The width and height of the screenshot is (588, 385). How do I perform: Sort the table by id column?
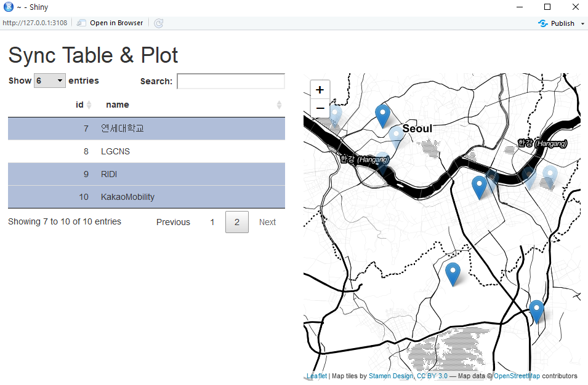pyautogui.click(x=84, y=105)
